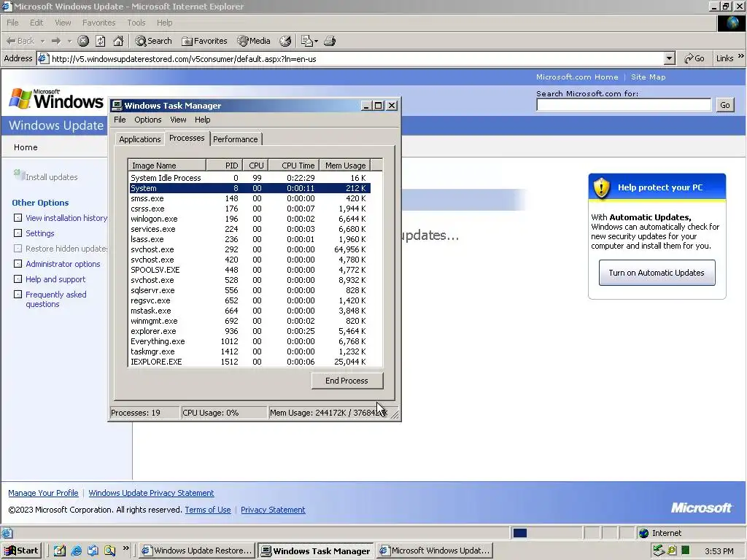Click the Start button
This screenshot has width=747, height=560.
21,551
